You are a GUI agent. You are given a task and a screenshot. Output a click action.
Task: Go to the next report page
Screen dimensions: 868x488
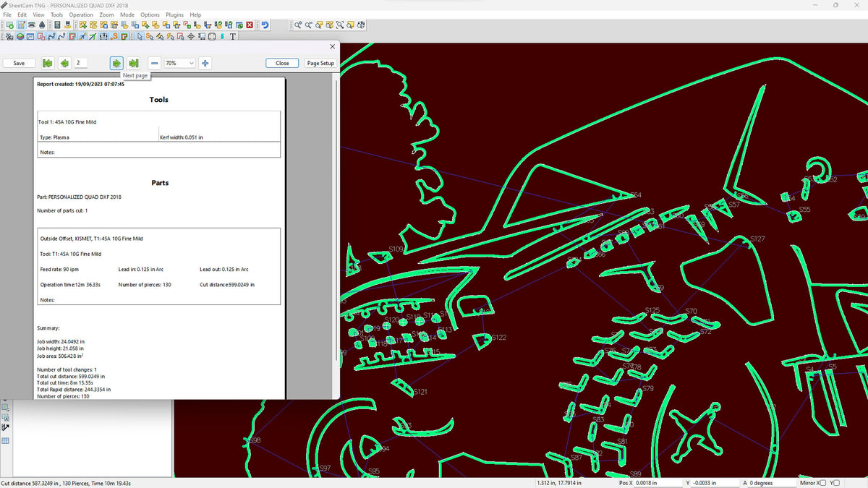coord(116,63)
